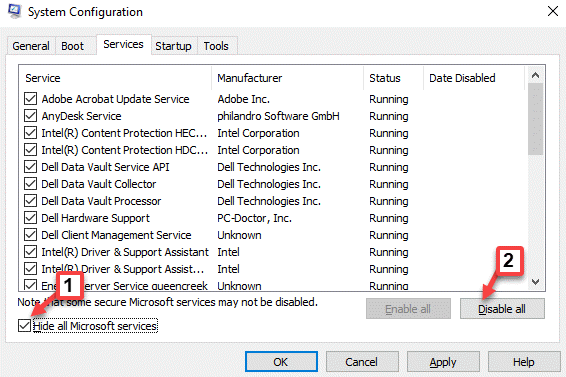This screenshot has height=377, width=566.
Task: Switch to the General tab
Action: tap(31, 46)
